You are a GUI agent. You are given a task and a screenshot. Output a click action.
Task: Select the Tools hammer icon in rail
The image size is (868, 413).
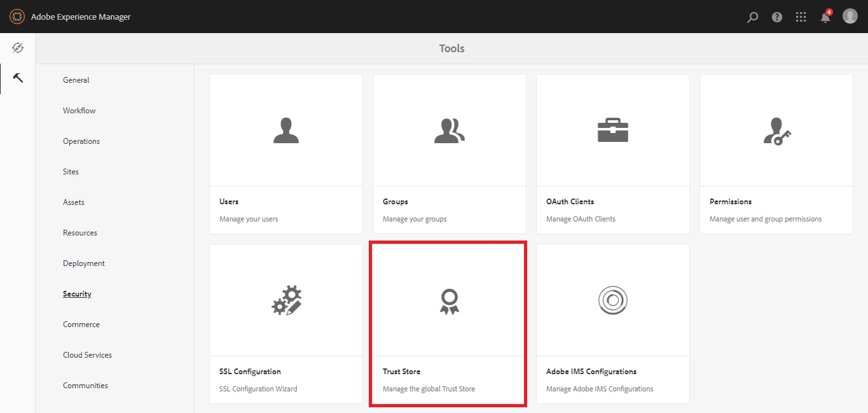point(18,78)
